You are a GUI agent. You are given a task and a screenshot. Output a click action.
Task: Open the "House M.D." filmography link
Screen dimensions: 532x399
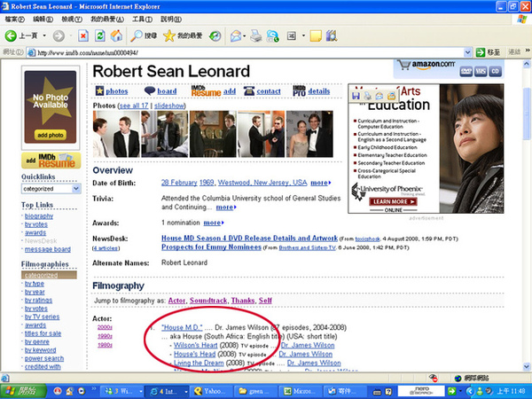[x=182, y=327]
